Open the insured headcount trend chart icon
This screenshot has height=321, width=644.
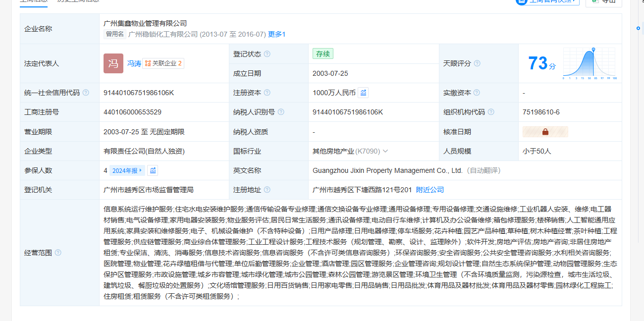point(153,170)
